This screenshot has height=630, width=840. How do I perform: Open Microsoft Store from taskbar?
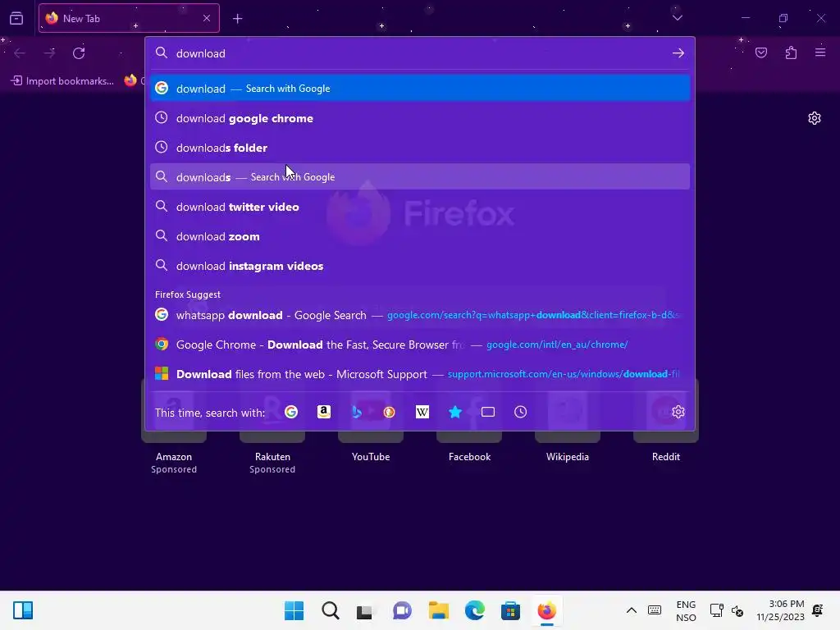coord(510,610)
